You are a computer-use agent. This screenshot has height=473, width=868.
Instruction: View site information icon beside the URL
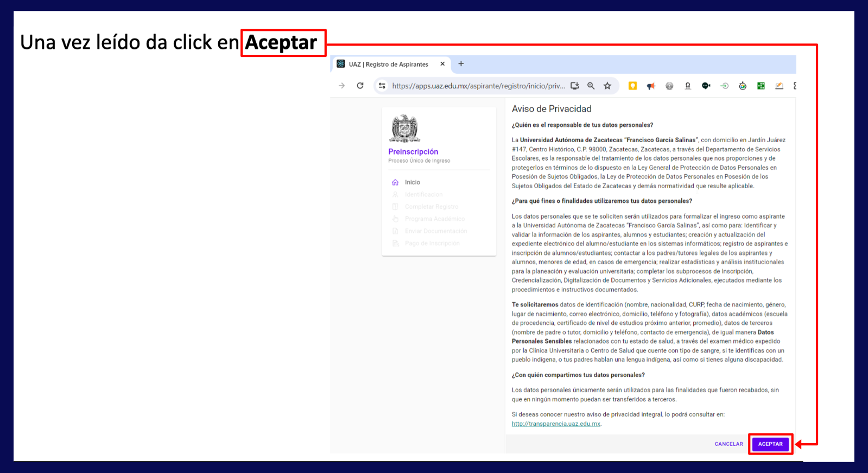tap(382, 86)
